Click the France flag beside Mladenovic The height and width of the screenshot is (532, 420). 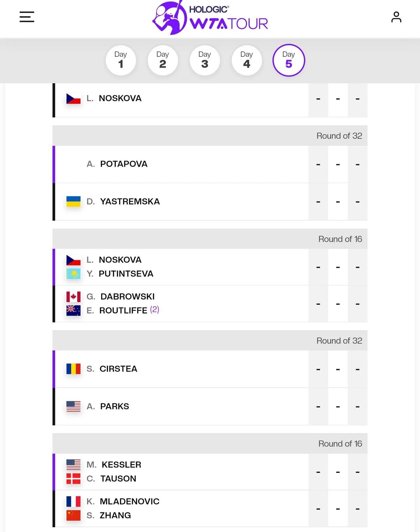73,501
